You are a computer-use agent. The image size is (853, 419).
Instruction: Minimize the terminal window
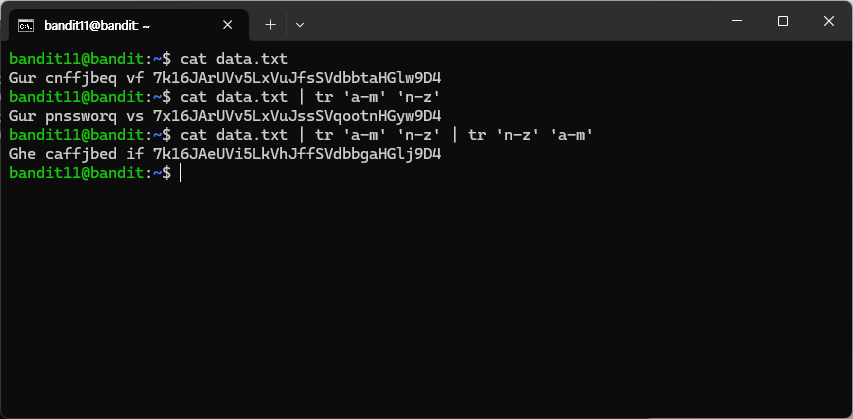coord(737,21)
